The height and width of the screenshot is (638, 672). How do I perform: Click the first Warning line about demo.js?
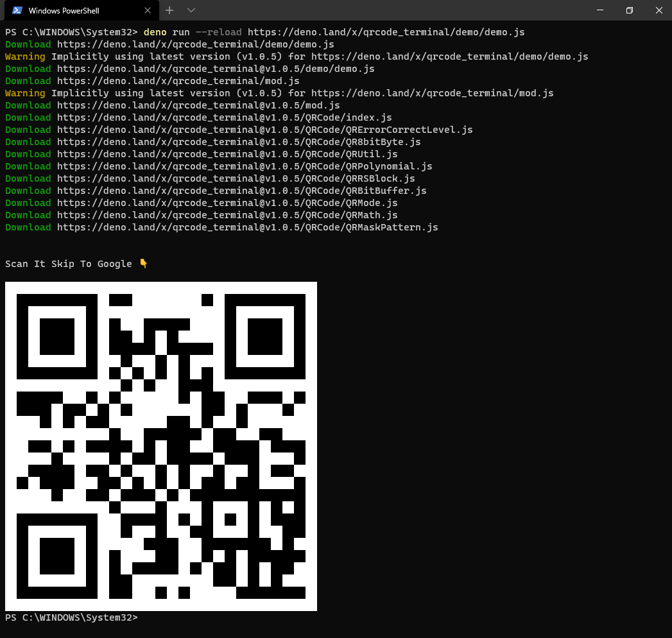(x=297, y=56)
